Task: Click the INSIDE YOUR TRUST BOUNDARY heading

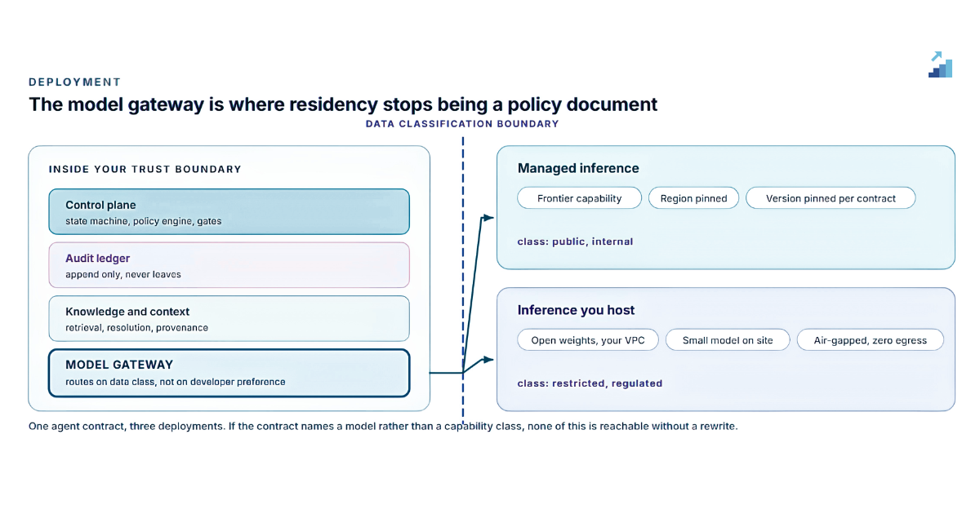Action: (145, 170)
